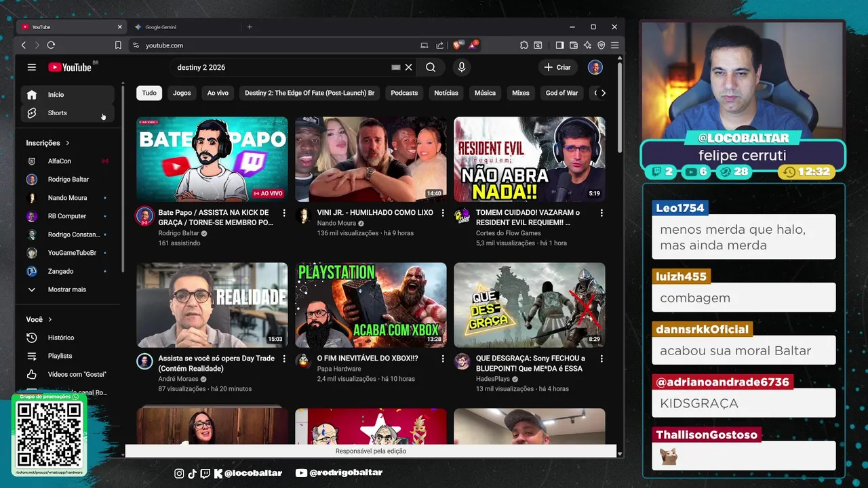The image size is (868, 488).
Task: Open options for Resident Evil Requiem video
Action: tap(601, 213)
